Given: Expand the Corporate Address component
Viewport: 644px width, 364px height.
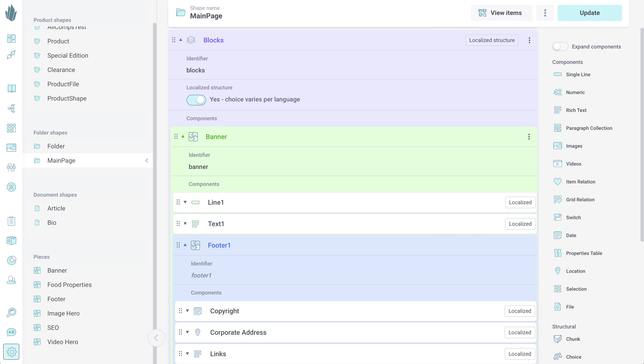Looking at the screenshot, I should click(187, 332).
